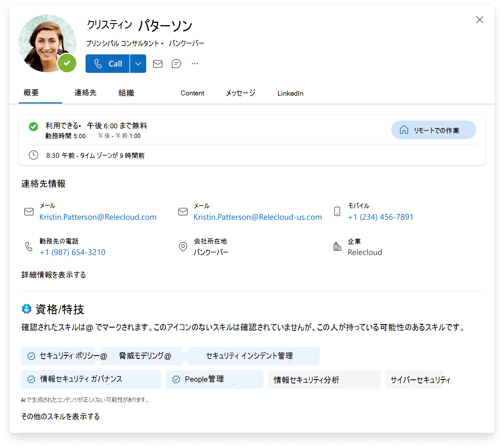
Task: Select the 脅威モデリング@ skill chip
Action: pos(141,356)
